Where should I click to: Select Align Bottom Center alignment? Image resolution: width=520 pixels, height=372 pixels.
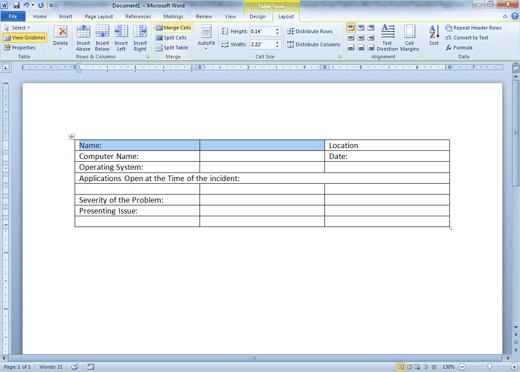click(x=361, y=48)
